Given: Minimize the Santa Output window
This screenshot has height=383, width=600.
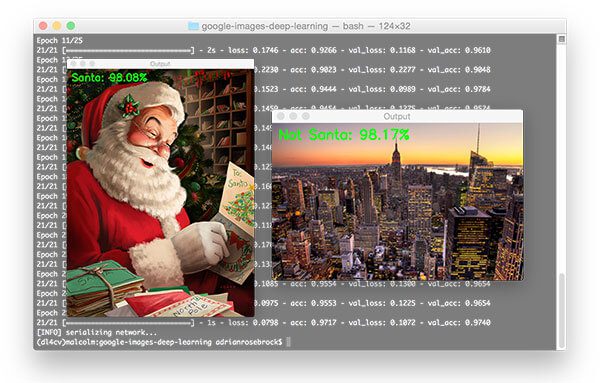Looking at the screenshot, I should [x=83, y=64].
